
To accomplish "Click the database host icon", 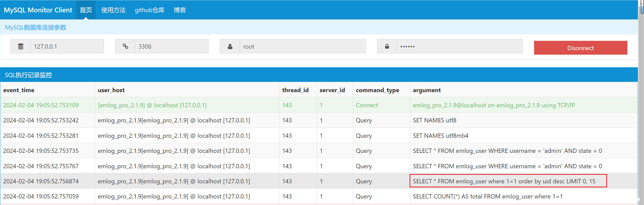I will pyautogui.click(x=21, y=46).
